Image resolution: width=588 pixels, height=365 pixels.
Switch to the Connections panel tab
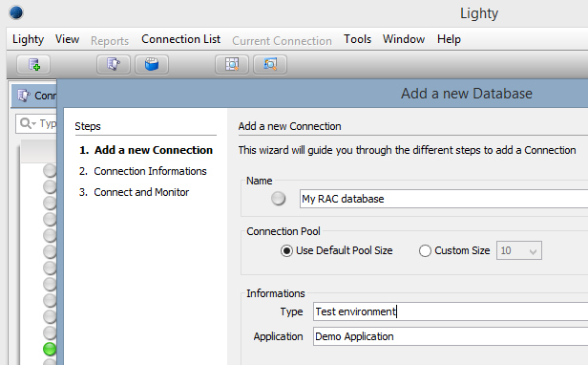coord(34,96)
